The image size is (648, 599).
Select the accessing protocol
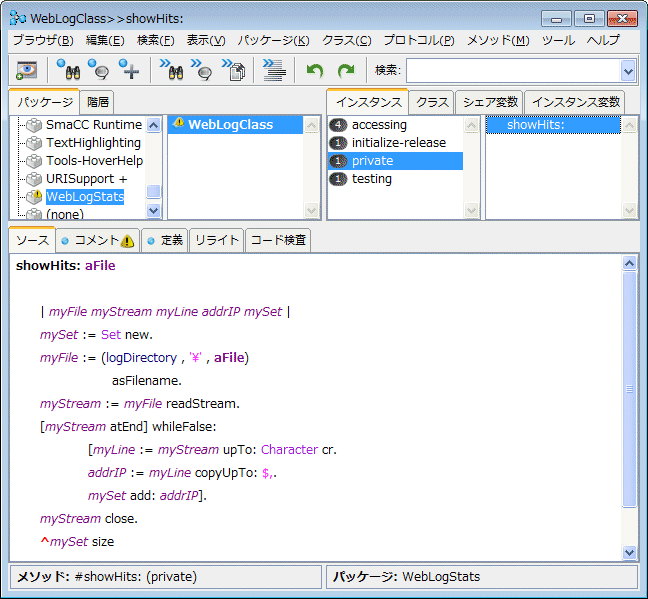pos(379,125)
